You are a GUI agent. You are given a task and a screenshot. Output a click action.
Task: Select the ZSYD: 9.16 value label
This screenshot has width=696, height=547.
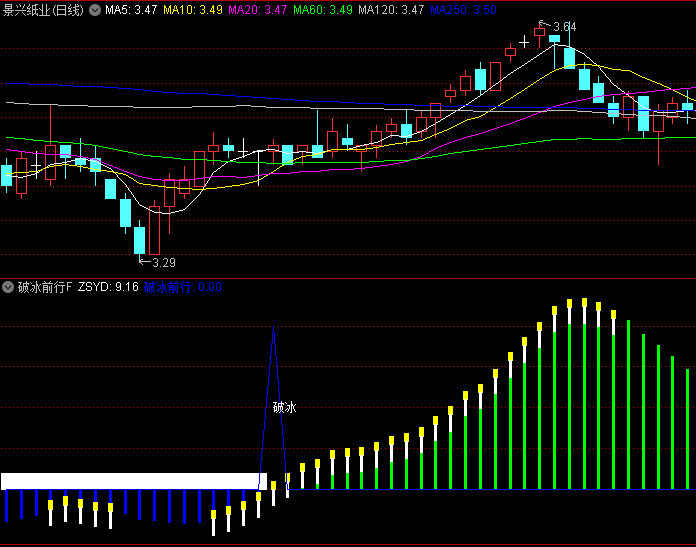point(107,287)
